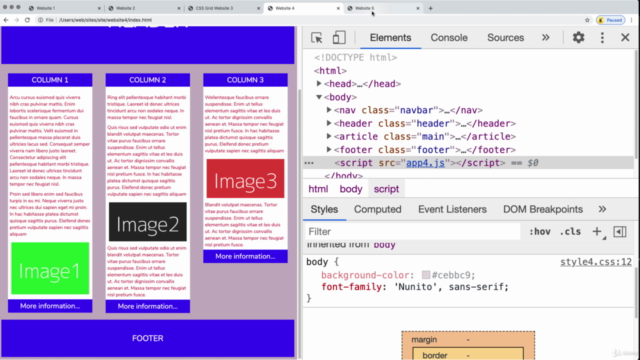Click the address bar URL
The image size is (640, 360).
(105, 20)
